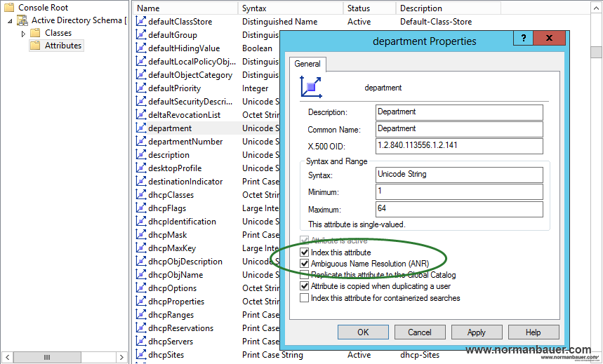Click the defaultSecurityDescri attribute icon
This screenshot has height=364, width=603.
click(141, 102)
